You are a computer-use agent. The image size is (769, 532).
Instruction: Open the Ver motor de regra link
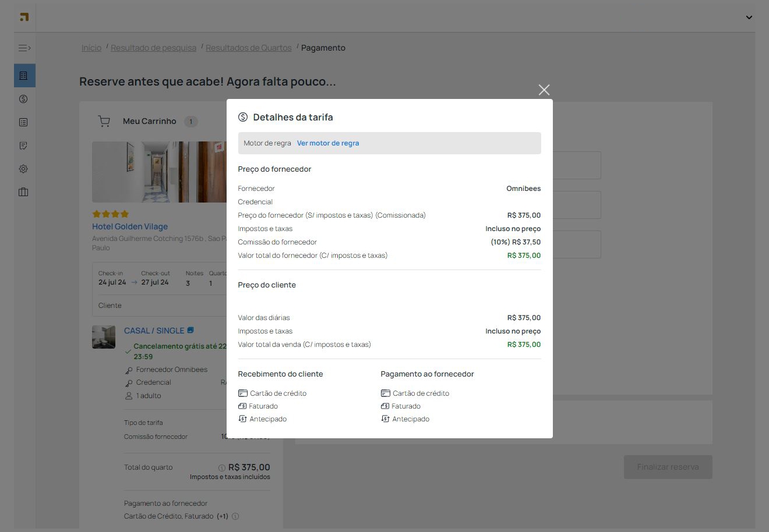[x=327, y=143]
